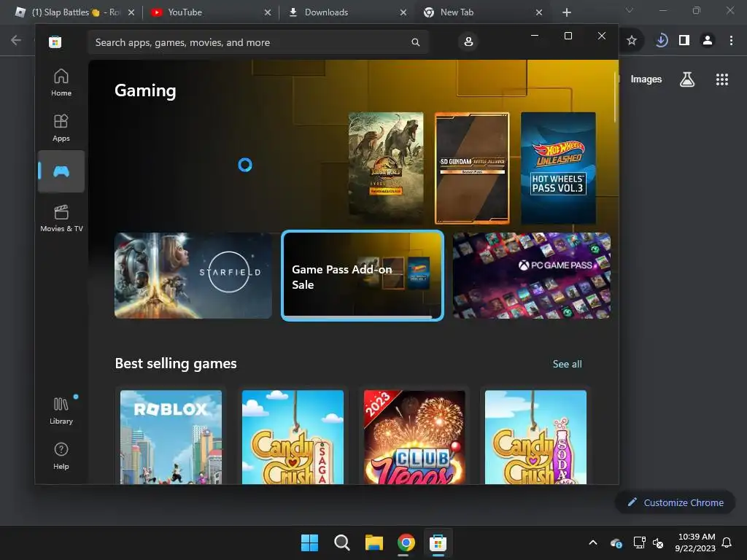Screen dimensions: 747x560
Task: See all best selling games
Action: point(567,364)
